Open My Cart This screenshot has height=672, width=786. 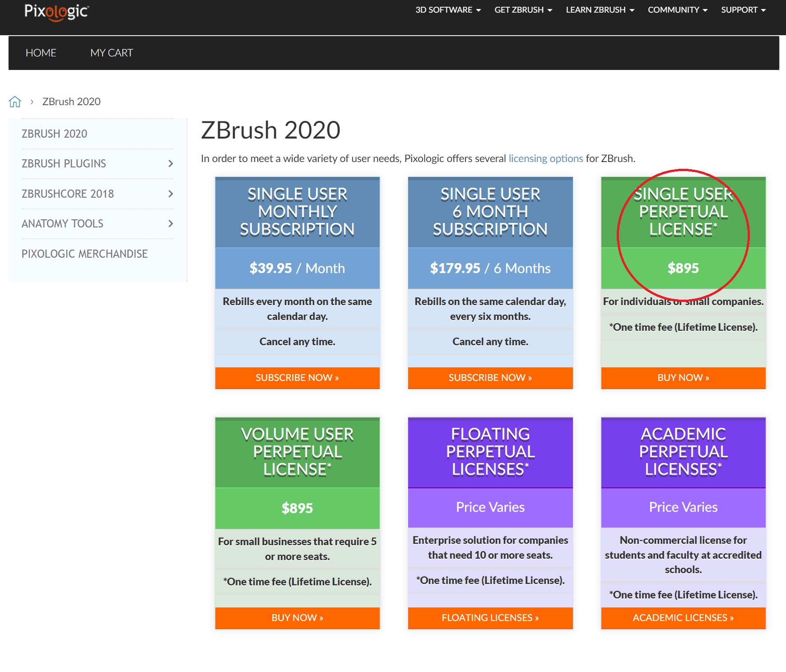click(112, 53)
